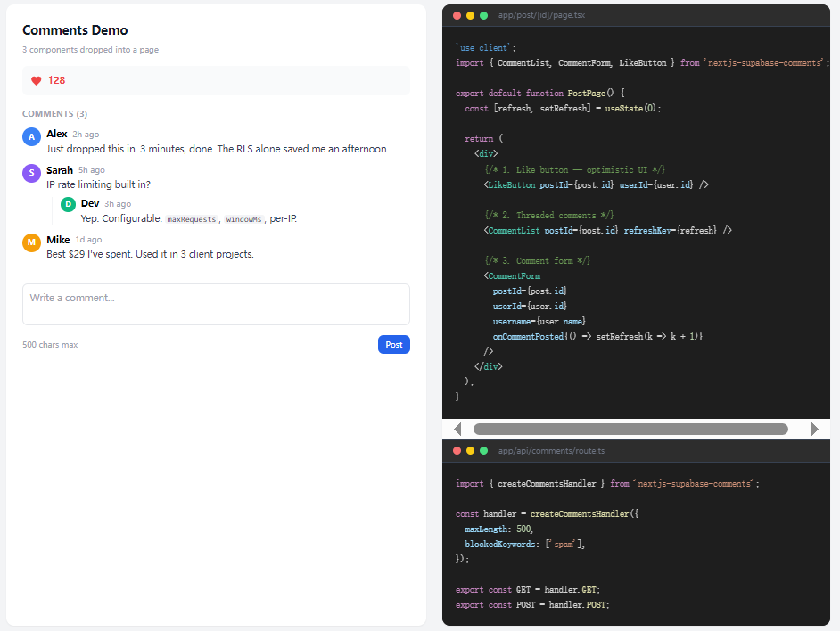
Task: Click green dot in page.tsx window header
Action: pyautogui.click(x=483, y=15)
